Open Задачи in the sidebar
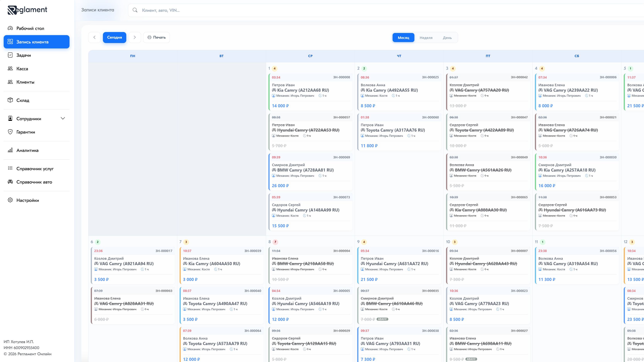The height and width of the screenshot is (362, 644). click(x=36, y=55)
